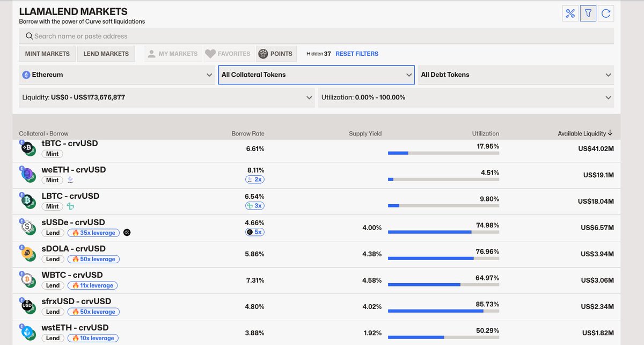
Task: Expand the Utilization range dropdown
Action: 466,97
